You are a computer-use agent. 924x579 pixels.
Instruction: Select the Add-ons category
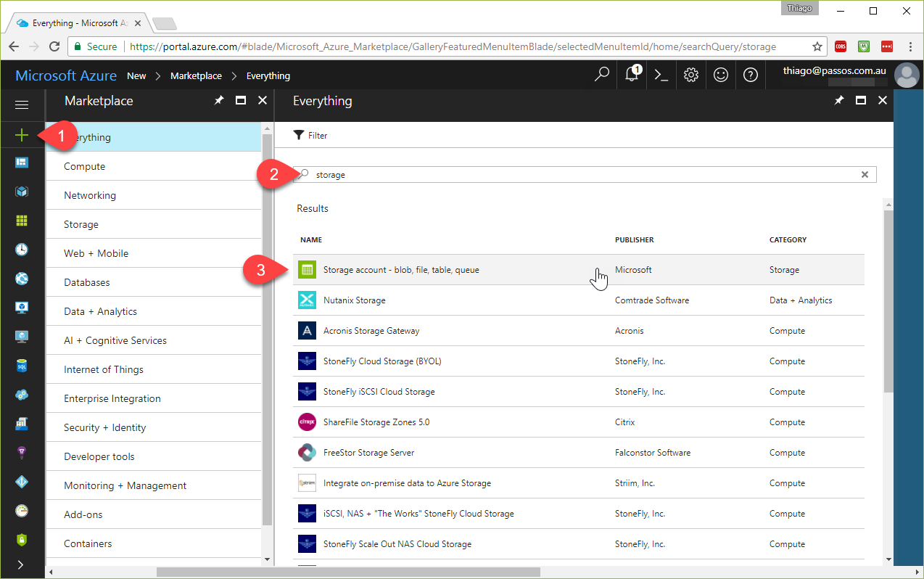click(x=154, y=514)
